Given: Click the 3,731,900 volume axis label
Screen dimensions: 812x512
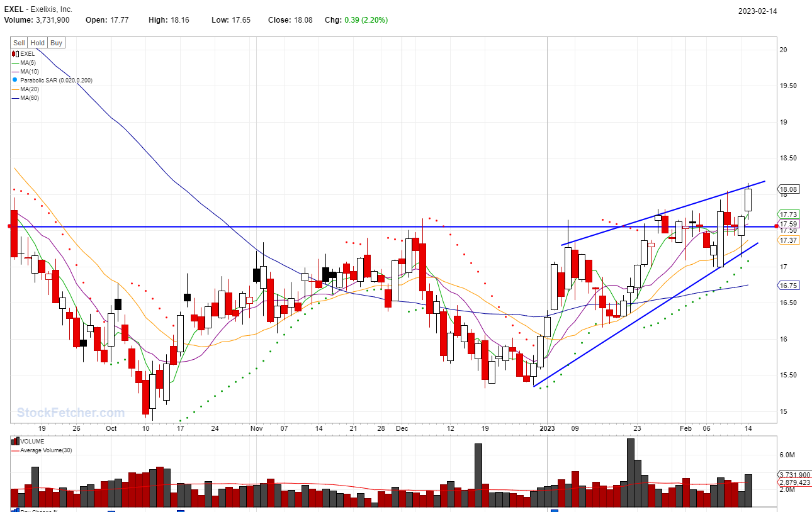Looking at the screenshot, I should pos(794,475).
